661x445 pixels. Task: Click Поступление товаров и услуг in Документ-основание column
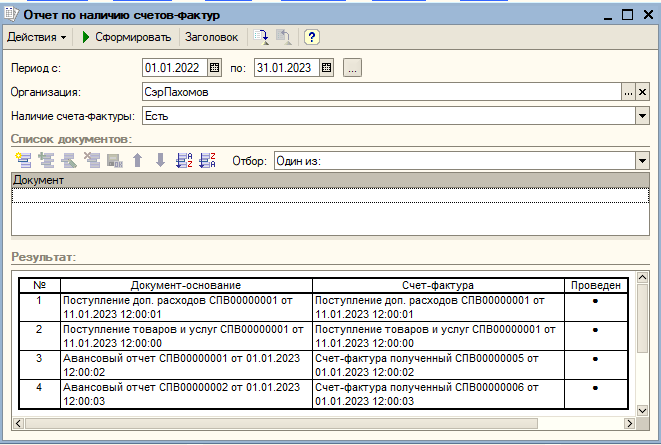click(186, 336)
